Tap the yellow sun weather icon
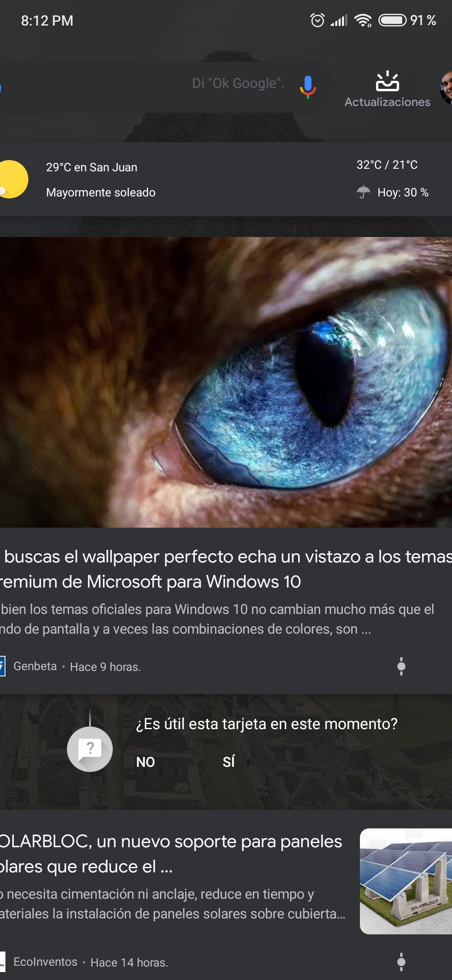 coord(13,179)
